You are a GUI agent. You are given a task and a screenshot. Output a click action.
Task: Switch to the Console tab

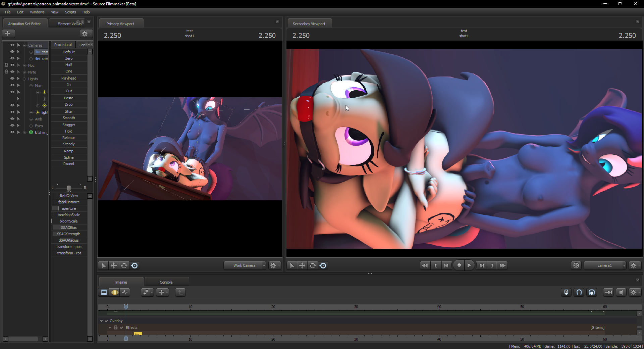click(166, 282)
